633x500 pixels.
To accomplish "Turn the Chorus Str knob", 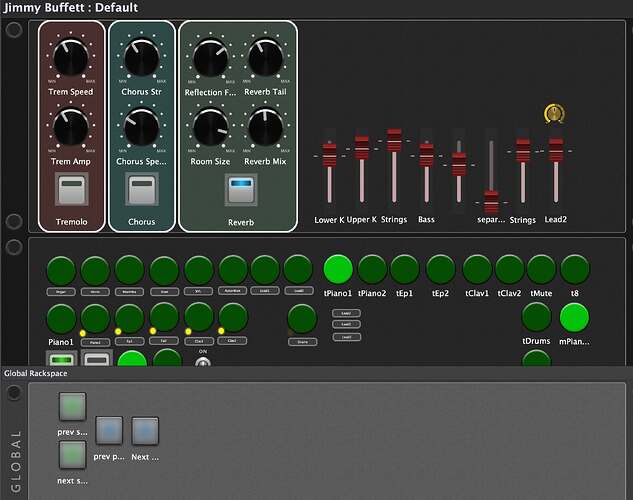I will (x=141, y=58).
